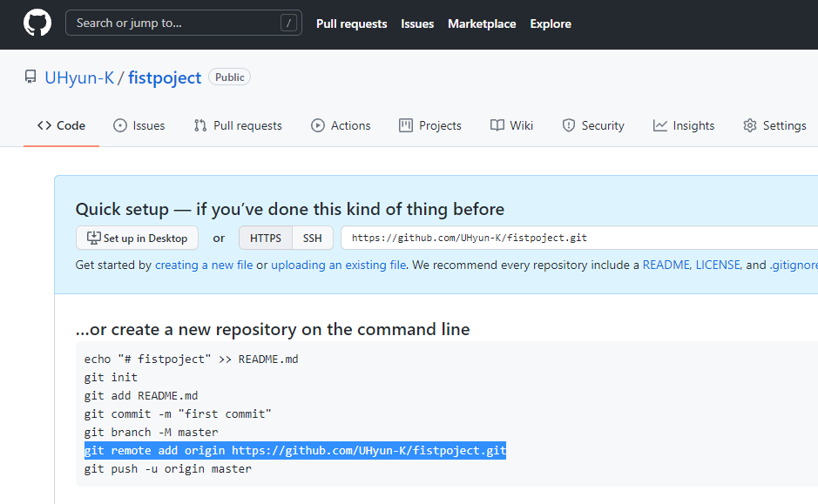Select the HTTPS clone protocol
818x504 pixels.
[x=266, y=238]
